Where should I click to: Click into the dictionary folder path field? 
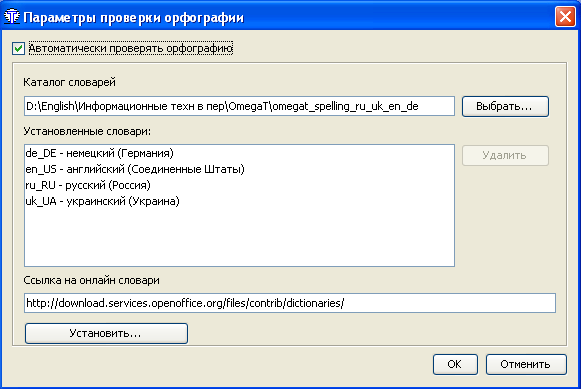pyautogui.click(x=239, y=106)
